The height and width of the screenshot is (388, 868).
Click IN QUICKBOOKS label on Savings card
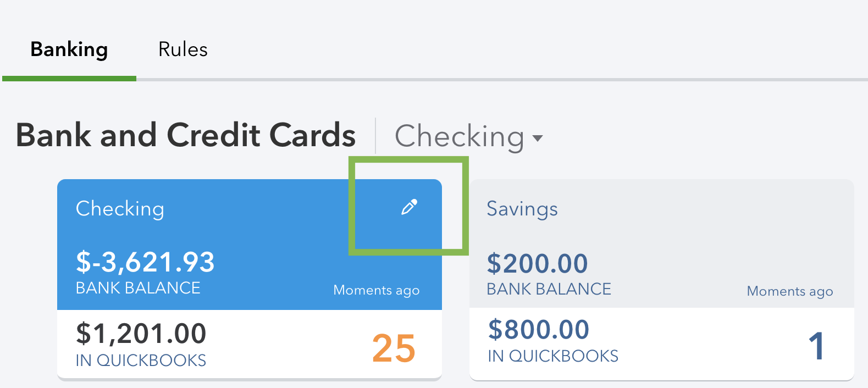tap(553, 356)
